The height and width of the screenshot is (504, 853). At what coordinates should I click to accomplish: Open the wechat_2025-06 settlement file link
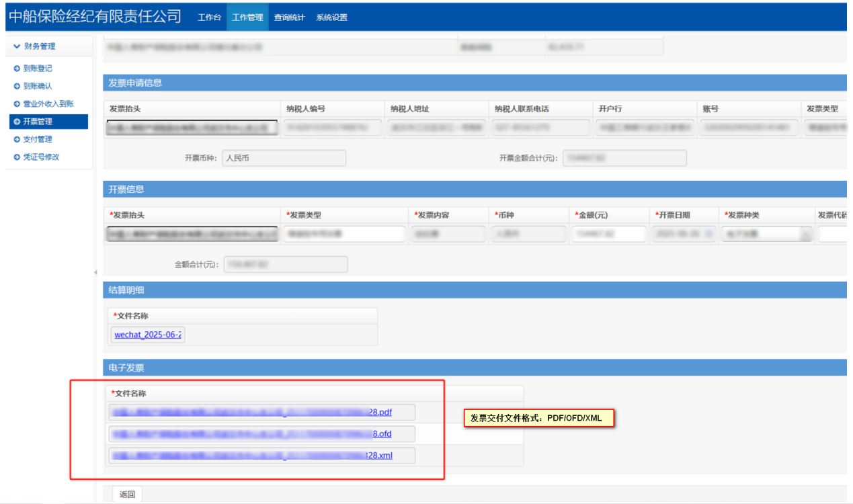point(148,335)
